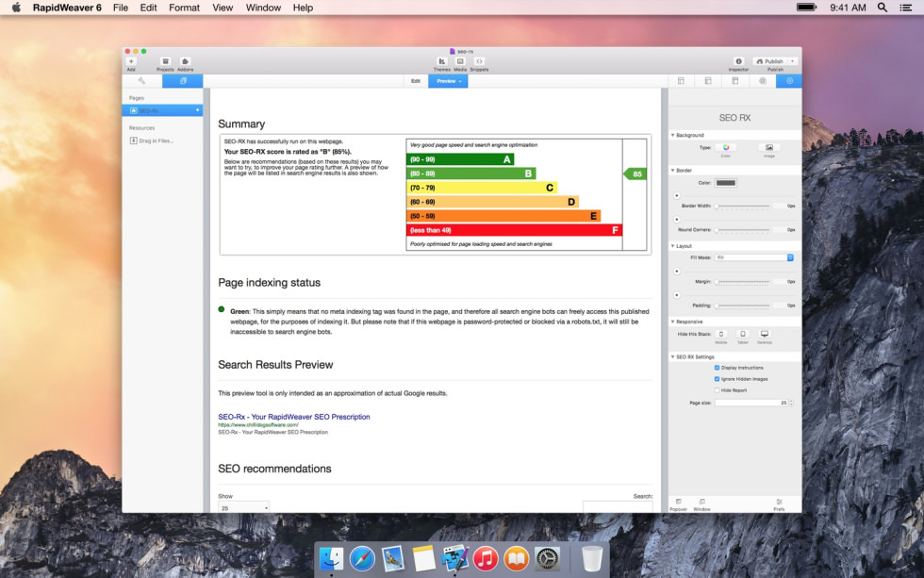The width and height of the screenshot is (924, 578).
Task: Switch to the wrench settings sidebar tab
Action: (142, 81)
